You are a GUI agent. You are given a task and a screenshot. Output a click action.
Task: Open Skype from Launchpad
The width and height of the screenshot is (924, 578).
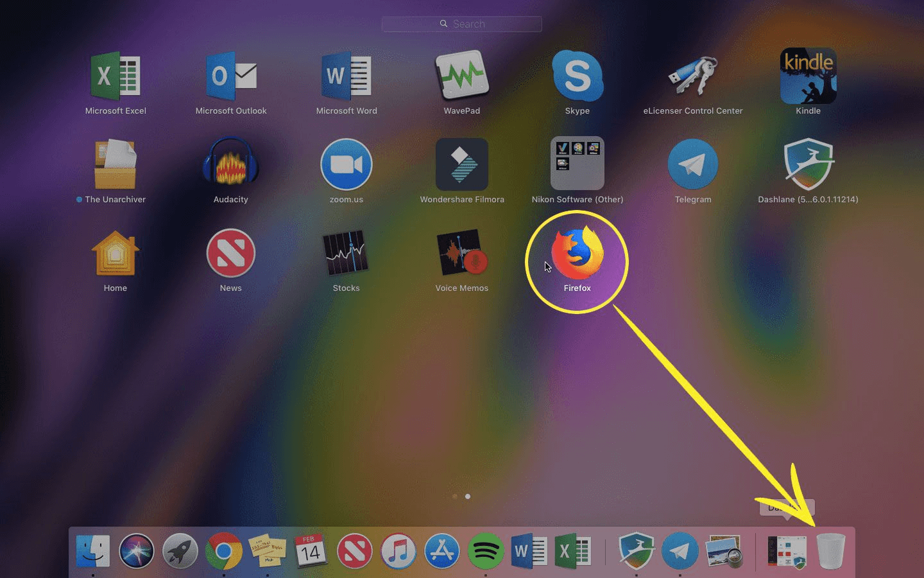[x=577, y=76]
